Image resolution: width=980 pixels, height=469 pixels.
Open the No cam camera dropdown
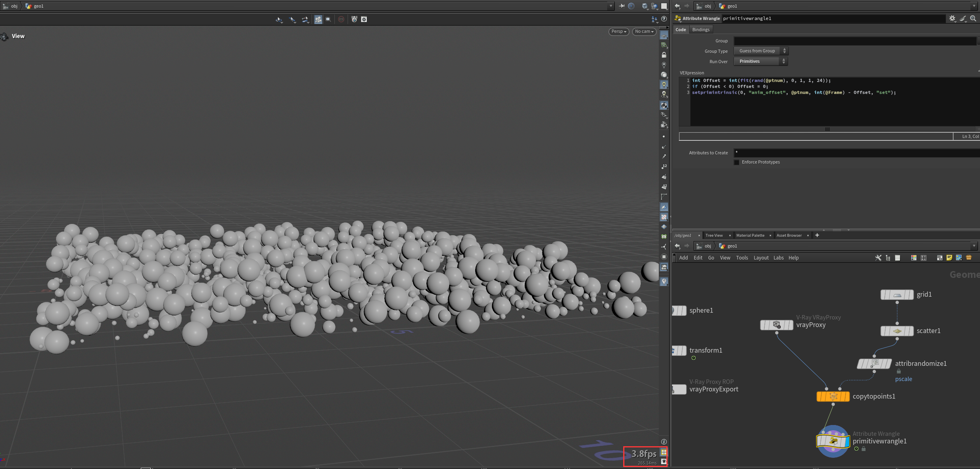[644, 32]
